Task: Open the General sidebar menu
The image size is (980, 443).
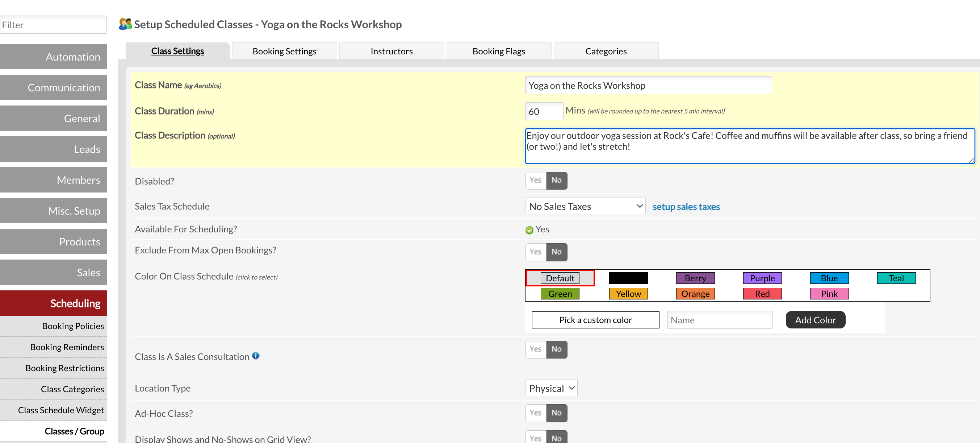Action: tap(53, 119)
